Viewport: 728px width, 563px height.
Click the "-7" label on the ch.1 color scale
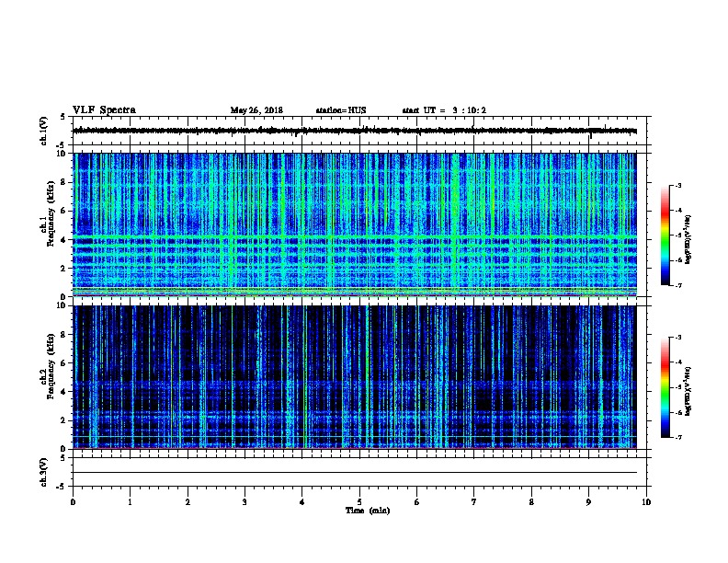coord(677,285)
